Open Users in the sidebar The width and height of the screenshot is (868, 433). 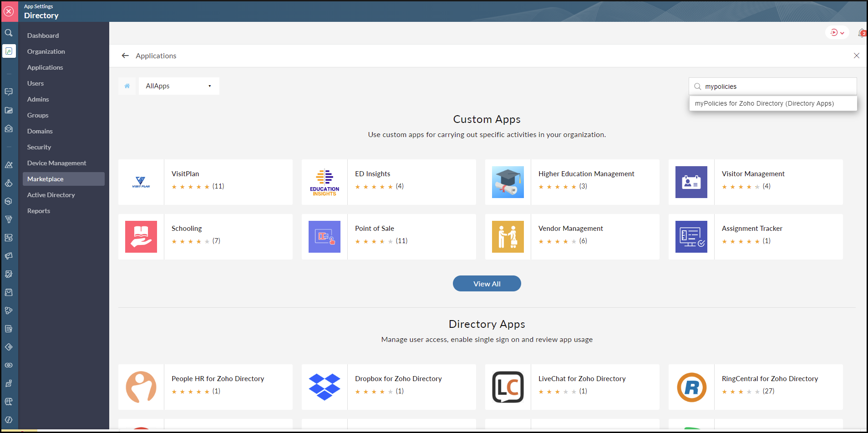click(x=36, y=83)
